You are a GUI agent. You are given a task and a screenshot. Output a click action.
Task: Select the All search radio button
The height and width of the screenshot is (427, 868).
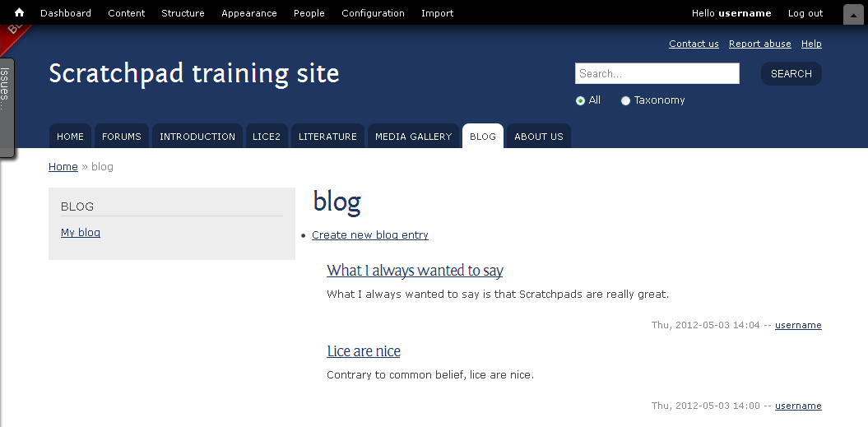pos(580,101)
